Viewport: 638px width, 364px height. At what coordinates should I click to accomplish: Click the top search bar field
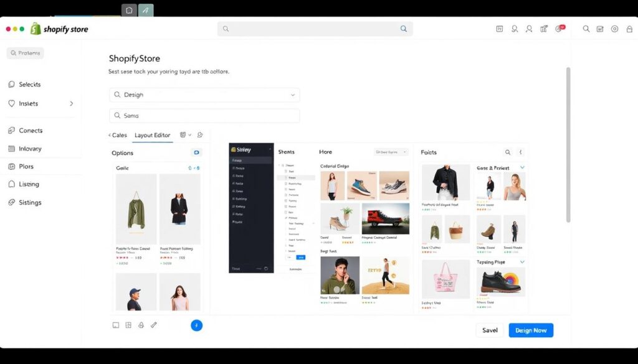tap(315, 29)
